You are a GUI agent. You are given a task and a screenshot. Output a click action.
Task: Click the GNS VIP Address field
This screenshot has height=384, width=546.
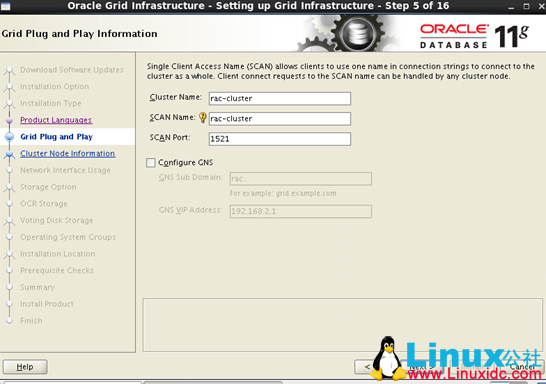301,211
